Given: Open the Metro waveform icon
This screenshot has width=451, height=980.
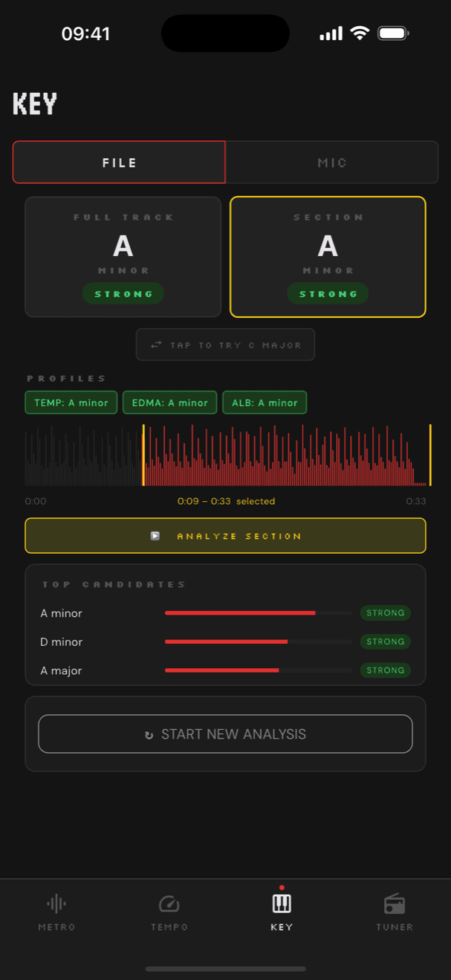Looking at the screenshot, I should click(56, 904).
